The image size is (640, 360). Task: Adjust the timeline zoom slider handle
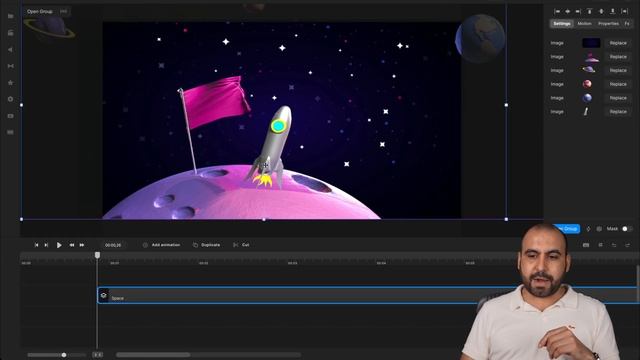[64, 355]
